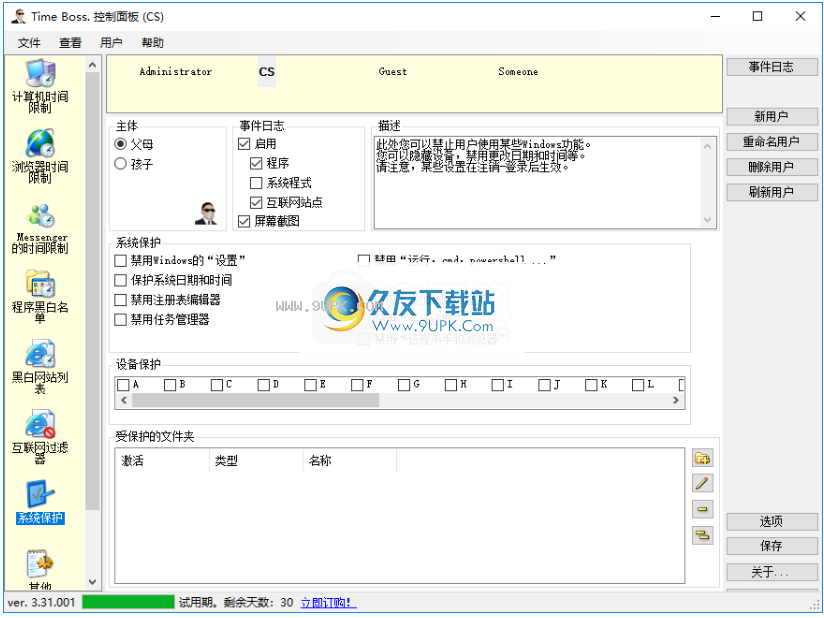
Task: Click the 重命名用户 button
Action: [771, 142]
